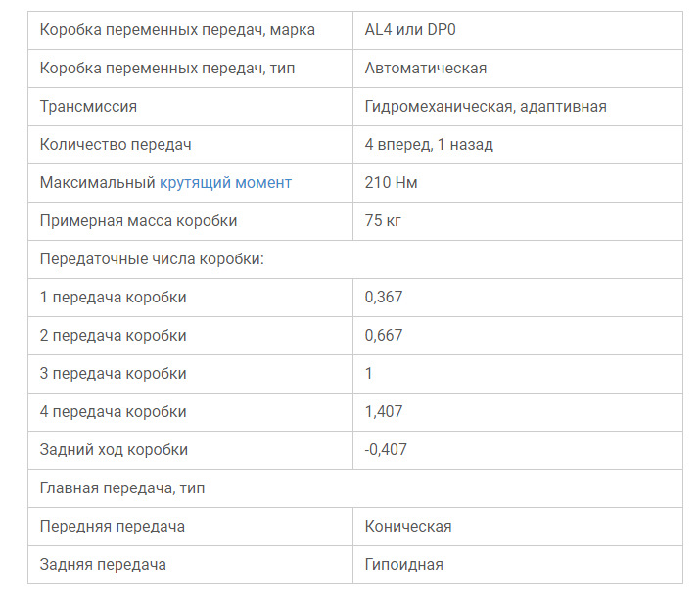Select the "210 Нм" torque value
The width and height of the screenshot is (700, 603).
pos(392,183)
